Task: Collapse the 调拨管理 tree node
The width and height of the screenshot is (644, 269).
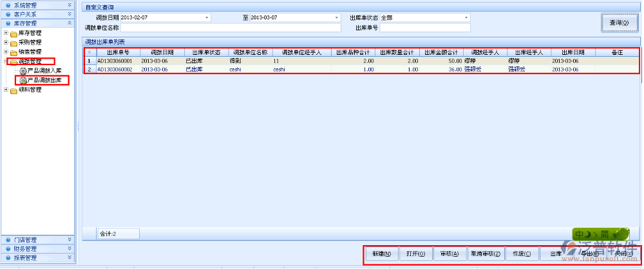Action: (x=6, y=61)
